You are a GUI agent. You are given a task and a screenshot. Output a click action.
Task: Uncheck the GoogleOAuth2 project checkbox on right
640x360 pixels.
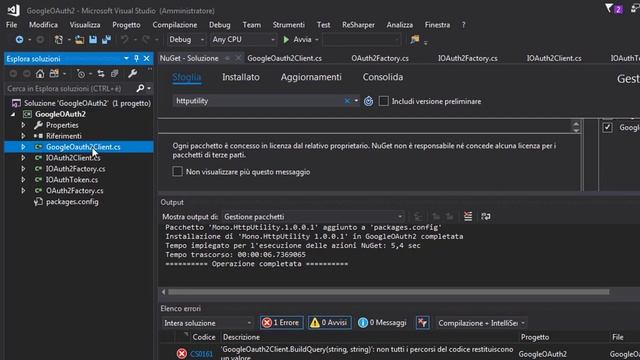click(x=607, y=127)
